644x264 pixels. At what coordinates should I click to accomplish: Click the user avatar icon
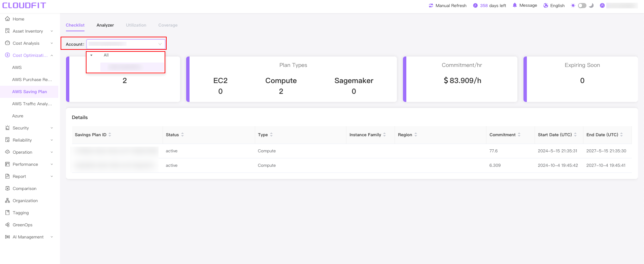tap(602, 5)
